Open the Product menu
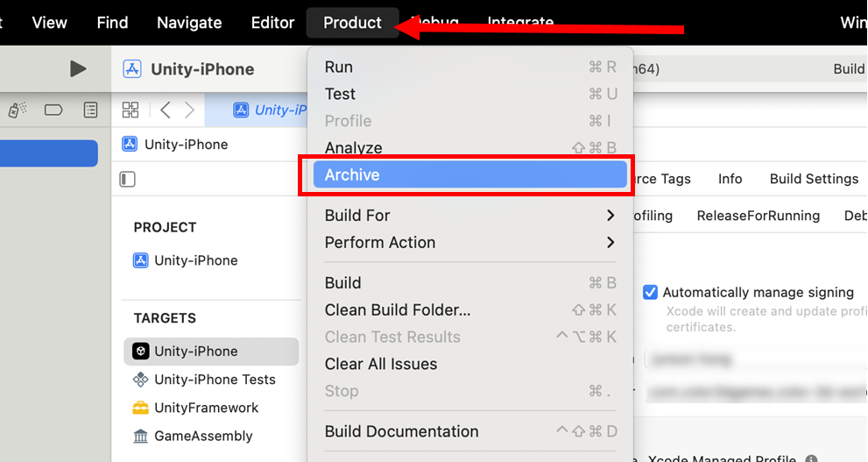 [353, 23]
